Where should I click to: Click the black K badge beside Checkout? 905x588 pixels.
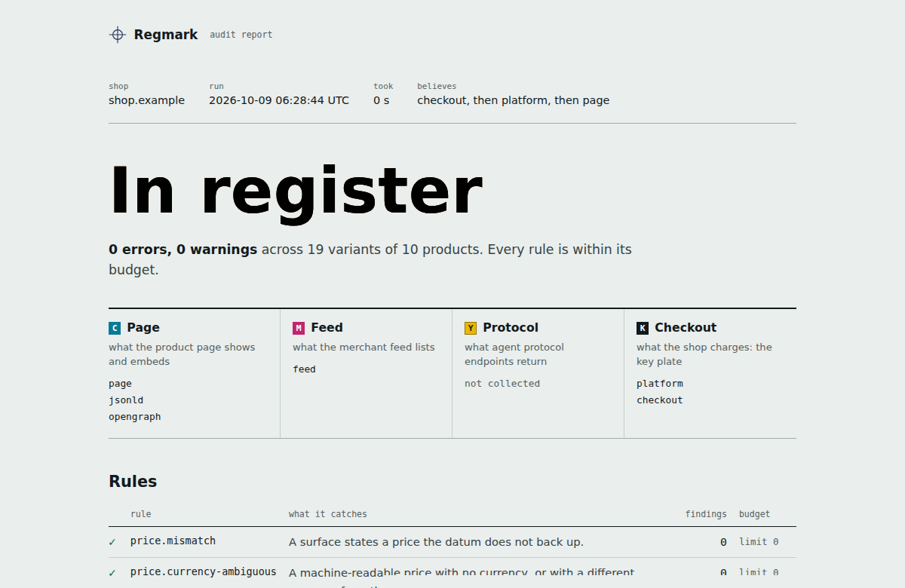(x=643, y=328)
